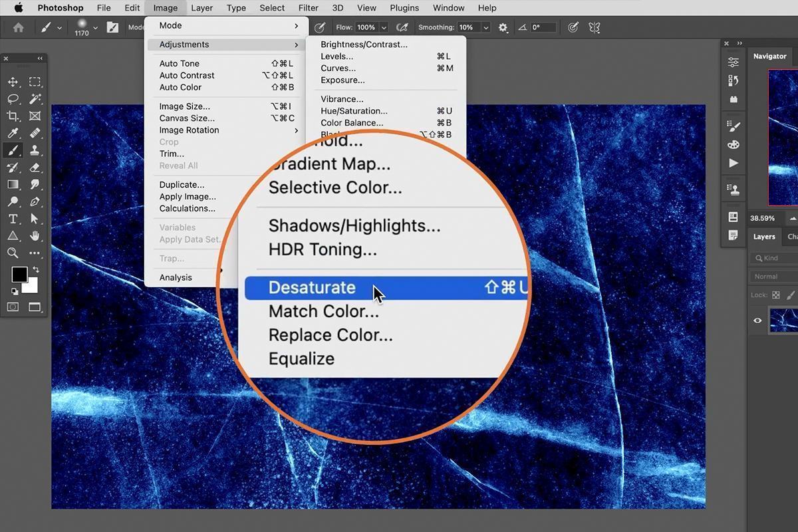Select the Magic Wand tool

pyautogui.click(x=35, y=99)
